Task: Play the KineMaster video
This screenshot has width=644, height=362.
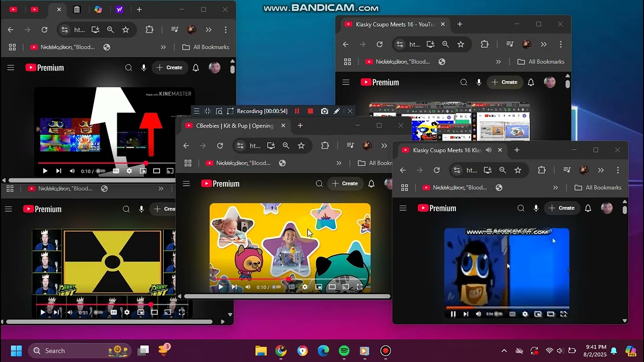Action: point(45,171)
